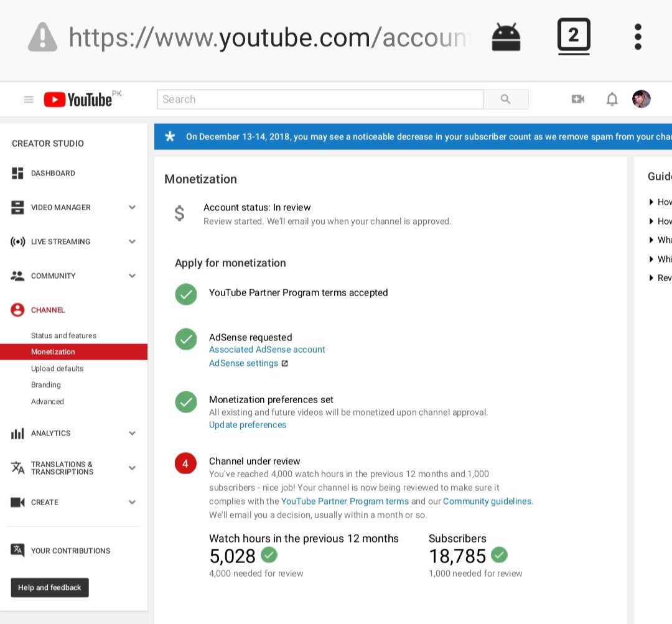Tap the Android robot icon in toolbar
The image size is (672, 624).
click(506, 37)
